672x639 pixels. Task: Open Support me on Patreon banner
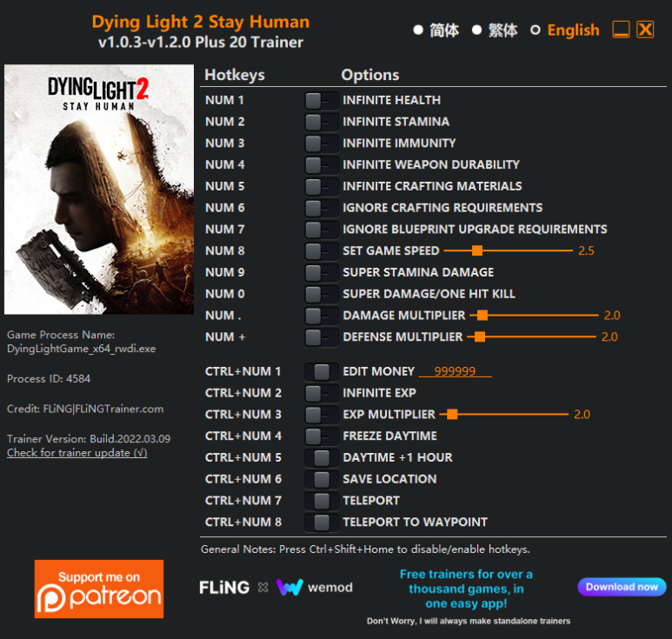(x=99, y=589)
